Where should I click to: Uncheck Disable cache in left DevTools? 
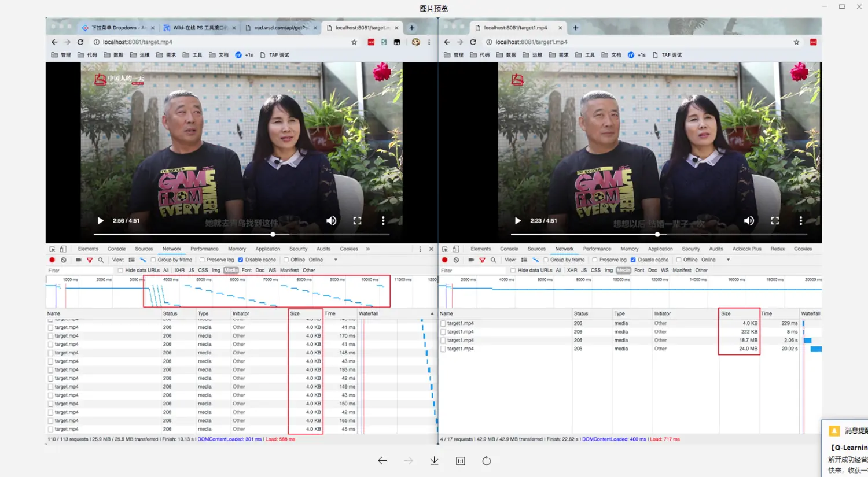point(240,260)
